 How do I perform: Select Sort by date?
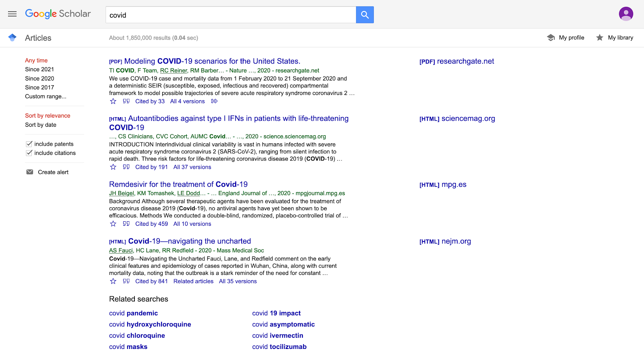pyautogui.click(x=41, y=125)
